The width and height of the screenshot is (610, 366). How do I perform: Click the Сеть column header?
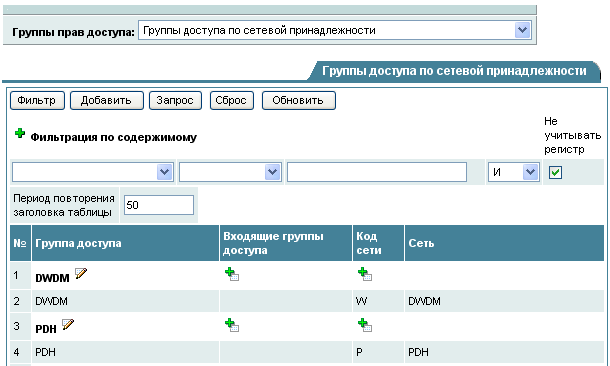(x=504, y=243)
